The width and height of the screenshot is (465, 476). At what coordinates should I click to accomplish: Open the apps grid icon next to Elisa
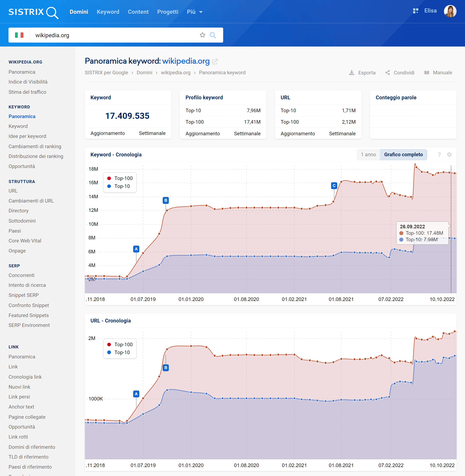(x=415, y=11)
